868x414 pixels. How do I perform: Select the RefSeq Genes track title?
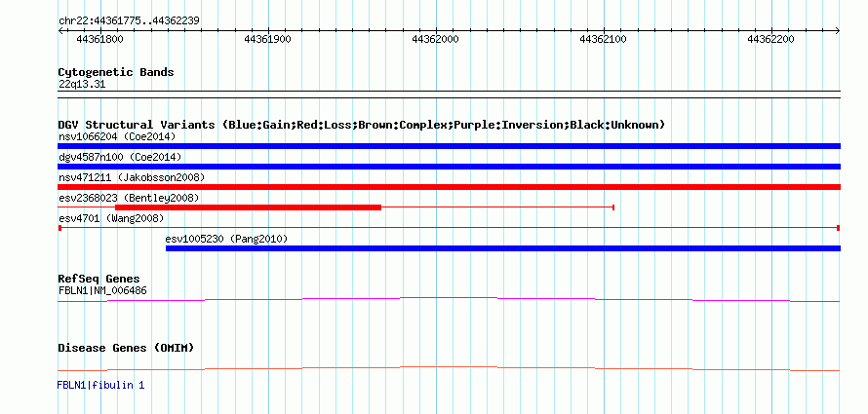pos(99,279)
